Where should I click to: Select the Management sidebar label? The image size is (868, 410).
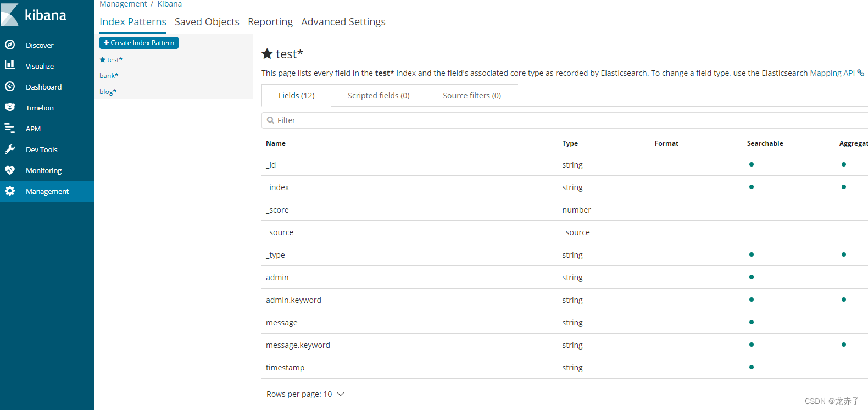[47, 191]
